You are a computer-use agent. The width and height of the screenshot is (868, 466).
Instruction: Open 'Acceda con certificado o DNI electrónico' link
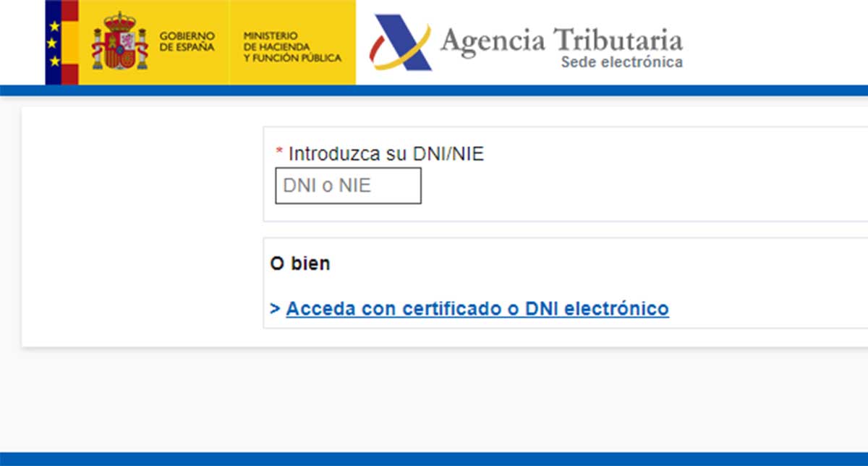pyautogui.click(x=477, y=309)
